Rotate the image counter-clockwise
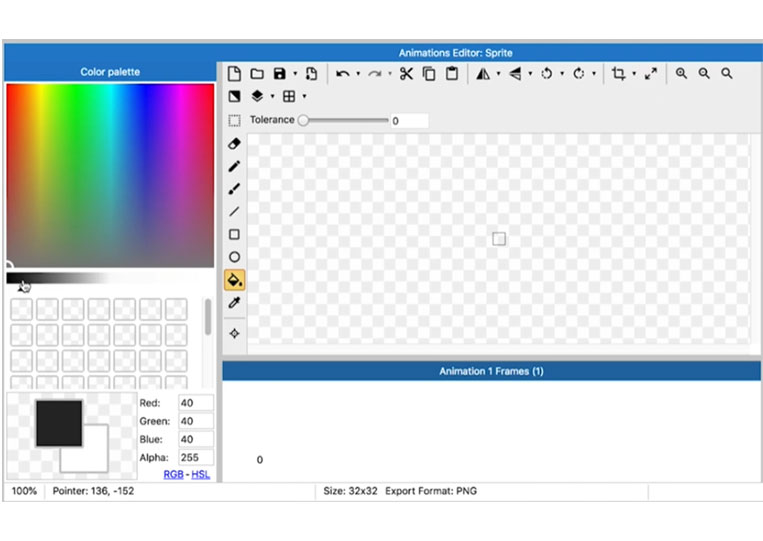The height and width of the screenshot is (541, 763). click(x=546, y=73)
